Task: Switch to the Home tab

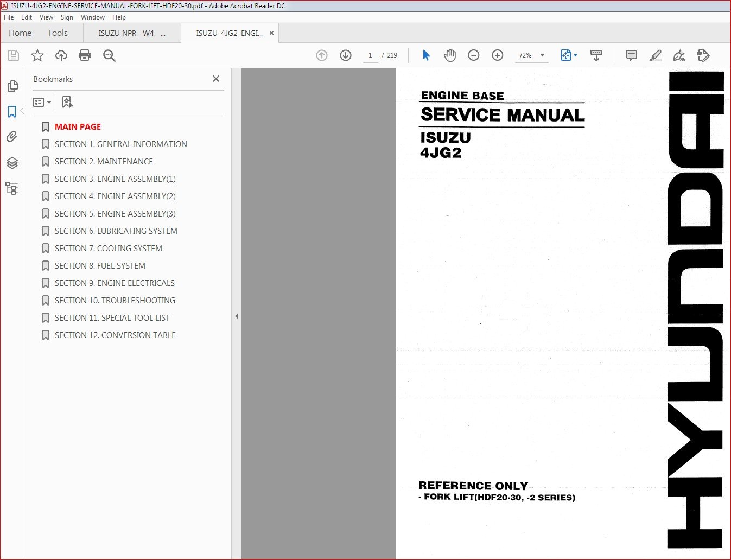Action: [20, 33]
